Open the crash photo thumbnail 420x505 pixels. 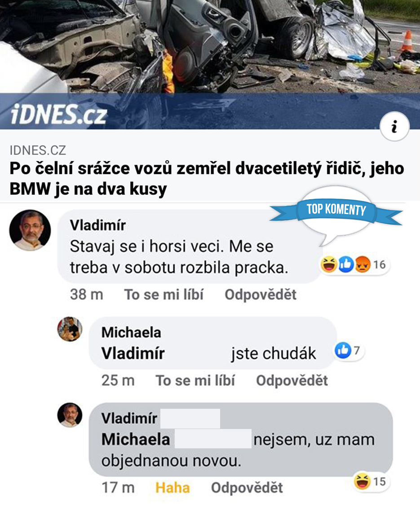(210, 47)
